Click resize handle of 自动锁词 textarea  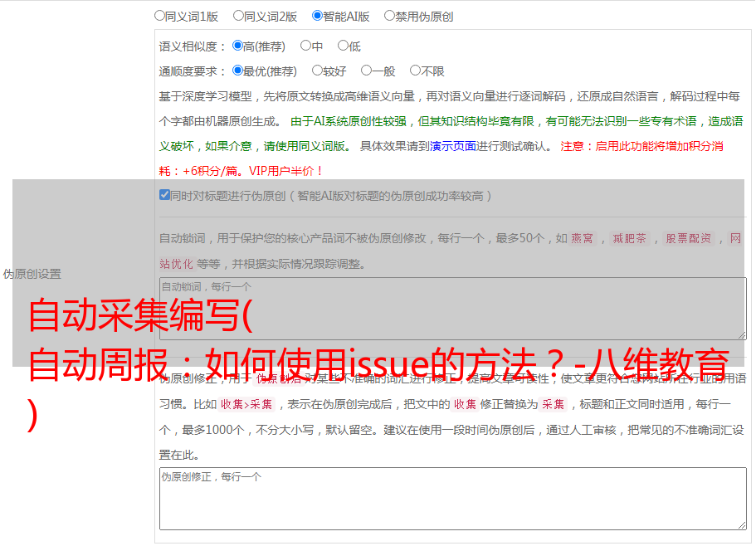(742, 335)
